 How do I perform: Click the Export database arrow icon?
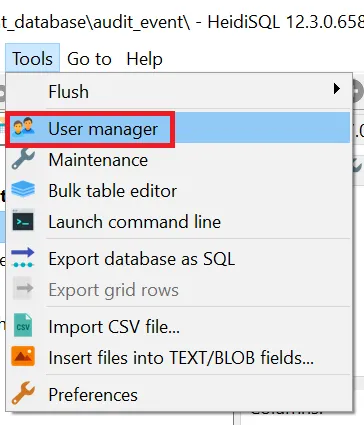coord(23,257)
